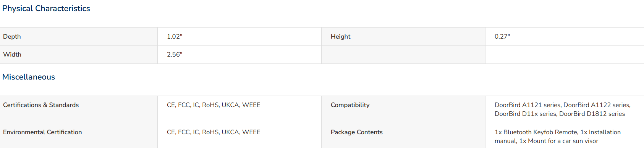Select the Depth label cell
This screenshot has width=644, height=148.
coord(79,36)
